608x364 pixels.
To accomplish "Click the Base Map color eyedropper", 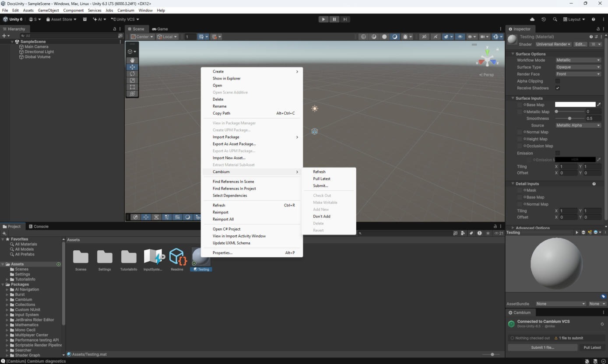I will point(599,105).
